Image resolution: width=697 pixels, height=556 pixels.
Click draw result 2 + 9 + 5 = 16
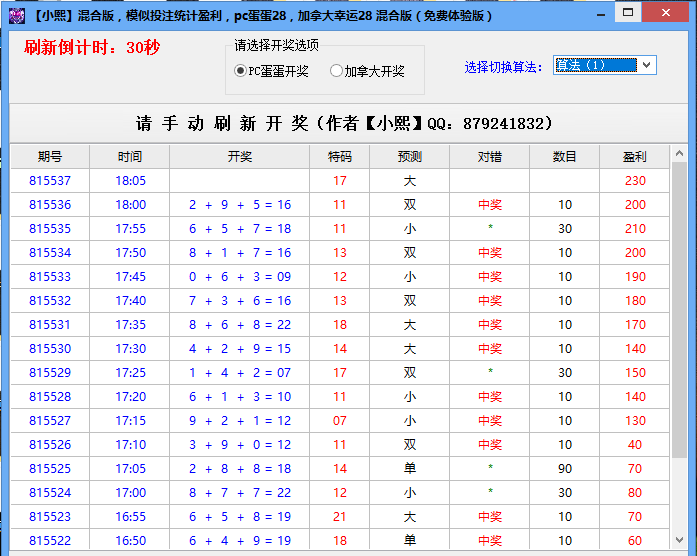240,205
